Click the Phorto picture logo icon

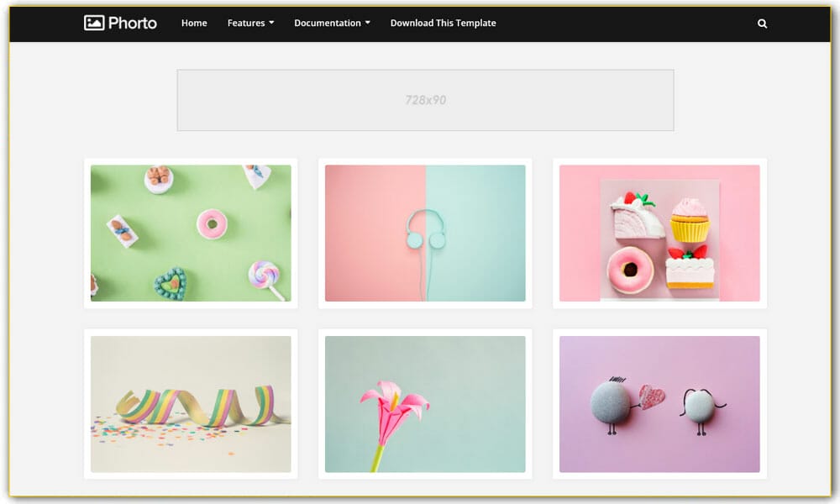94,23
